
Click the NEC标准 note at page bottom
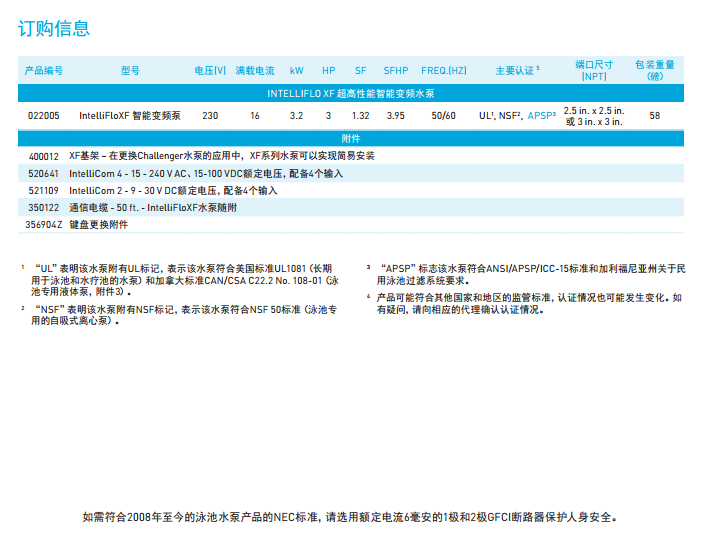(350, 517)
